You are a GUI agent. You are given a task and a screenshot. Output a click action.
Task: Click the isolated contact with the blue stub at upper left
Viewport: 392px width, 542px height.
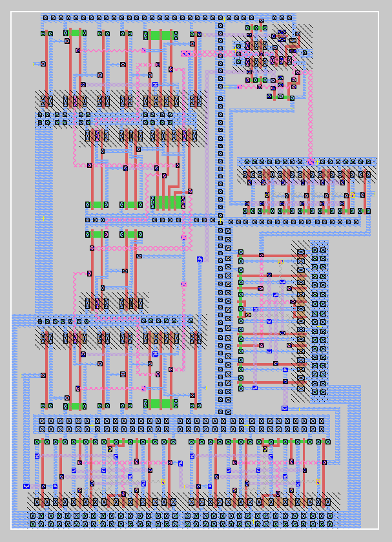pos(43,64)
